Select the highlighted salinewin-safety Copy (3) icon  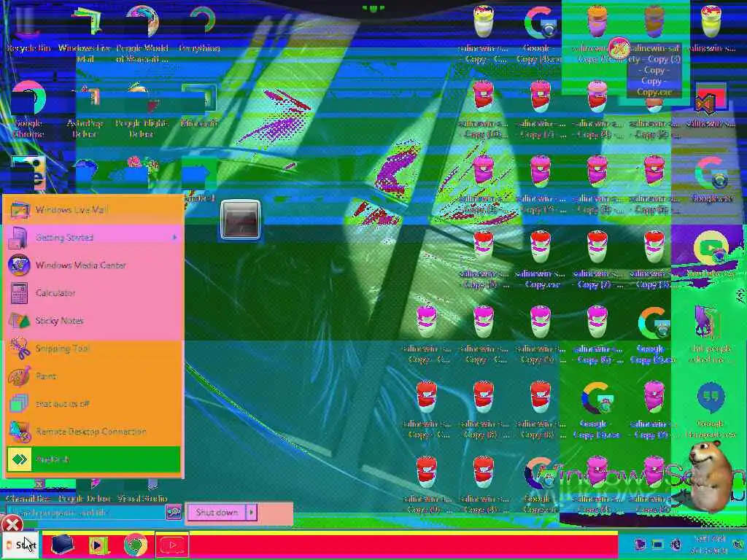[654, 50]
